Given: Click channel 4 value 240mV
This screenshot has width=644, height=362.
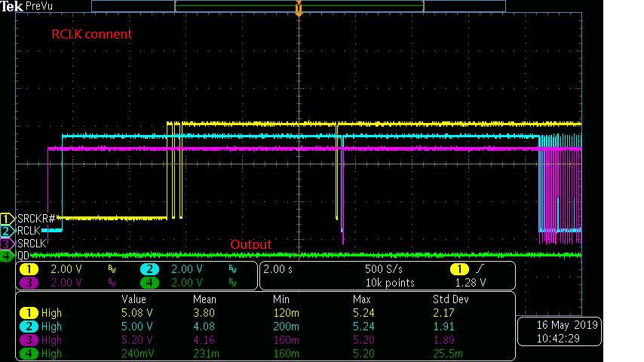Looking at the screenshot, I should pos(137,354).
